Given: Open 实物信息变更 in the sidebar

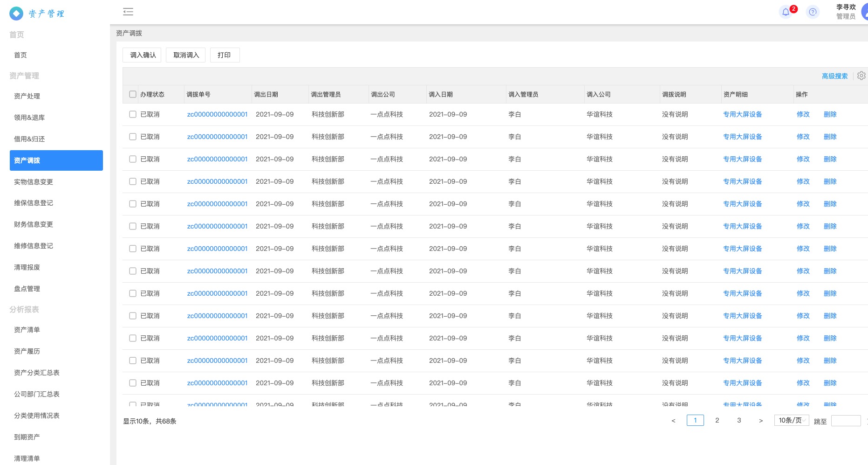Looking at the screenshot, I should tap(34, 182).
